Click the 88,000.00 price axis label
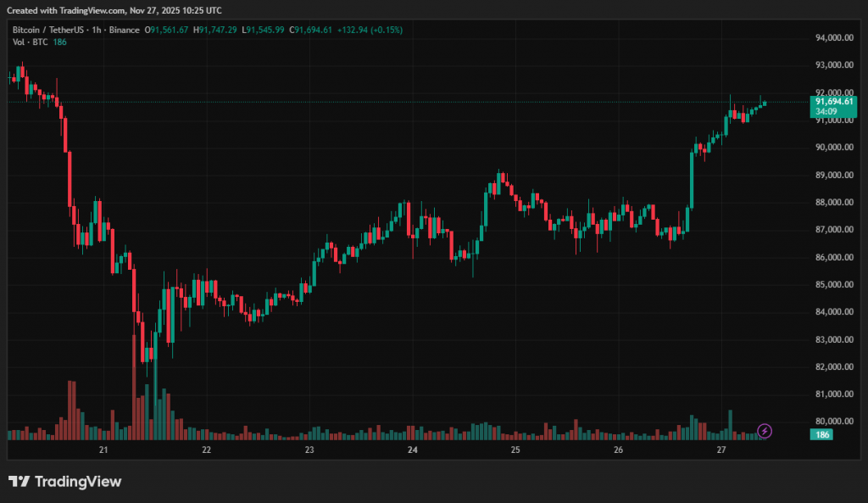The width and height of the screenshot is (868, 503). 834,203
